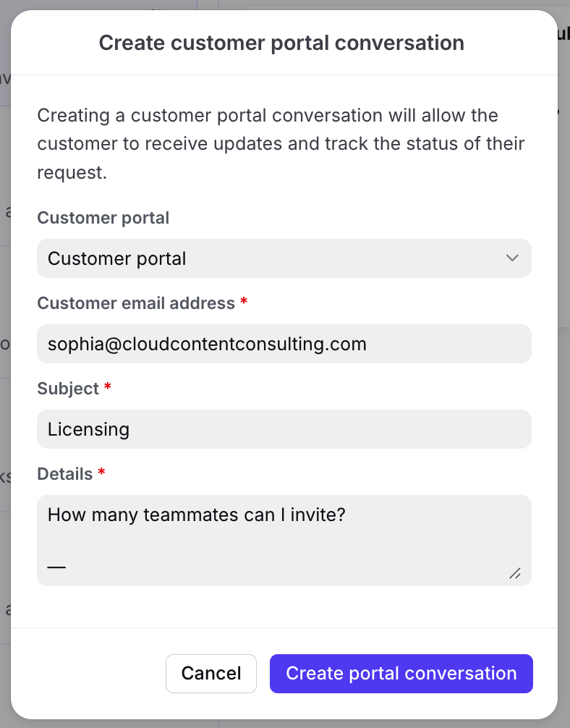Click the 'Subject' field label

coord(68,389)
